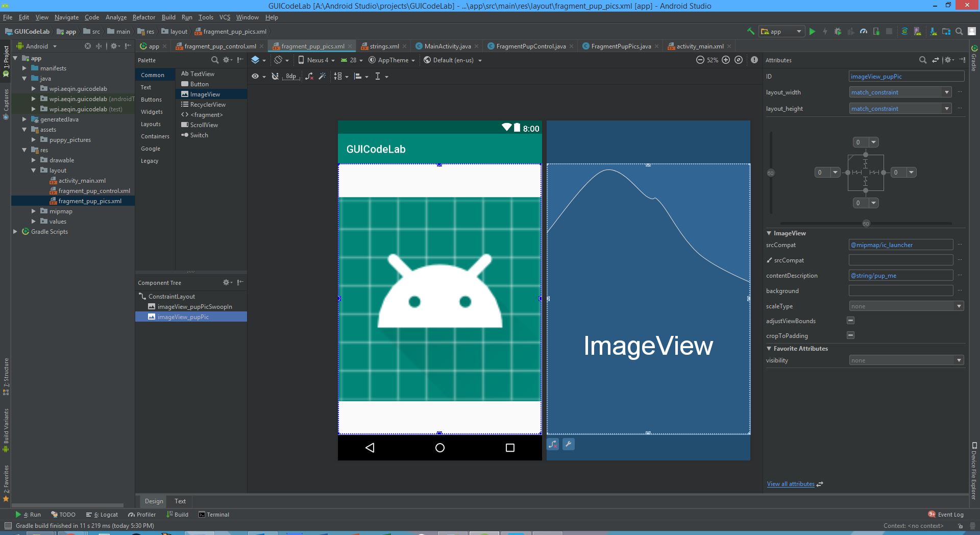The image size is (980, 535).
Task: Click View all attributes link
Action: pos(791,484)
